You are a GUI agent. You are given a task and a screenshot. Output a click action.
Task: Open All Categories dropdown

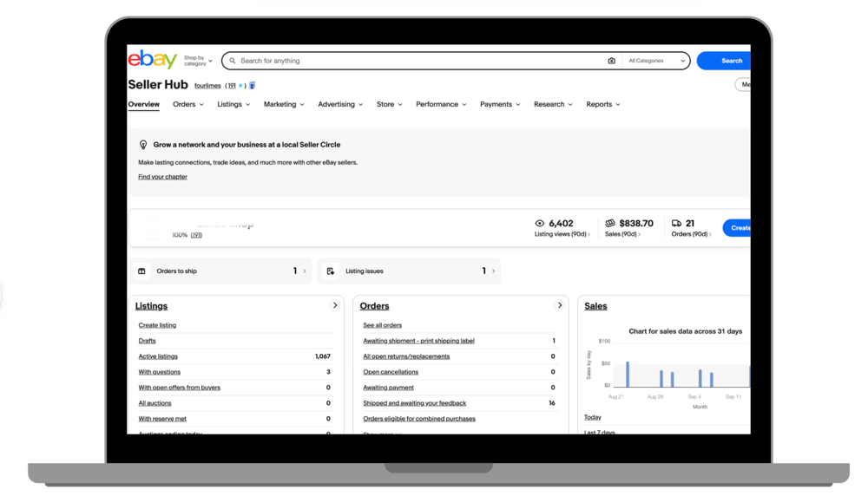click(x=656, y=61)
